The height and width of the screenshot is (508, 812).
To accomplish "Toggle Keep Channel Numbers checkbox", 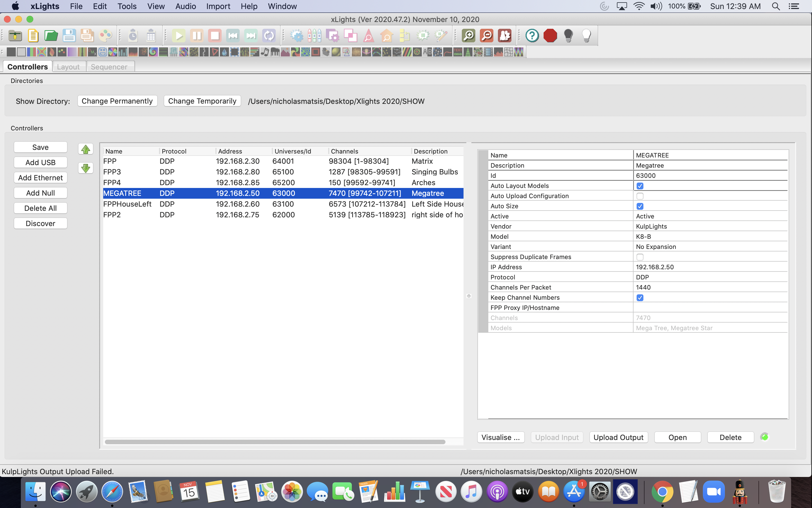I will (x=640, y=298).
